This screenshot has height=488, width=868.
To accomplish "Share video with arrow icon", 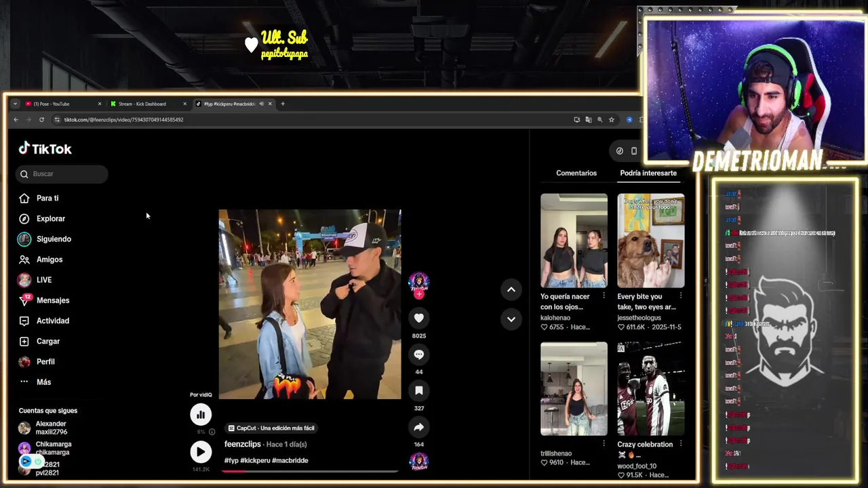I will pos(419,427).
